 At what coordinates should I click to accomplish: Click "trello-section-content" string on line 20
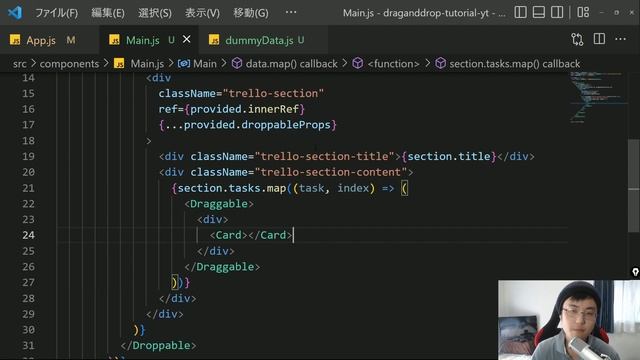coord(331,172)
